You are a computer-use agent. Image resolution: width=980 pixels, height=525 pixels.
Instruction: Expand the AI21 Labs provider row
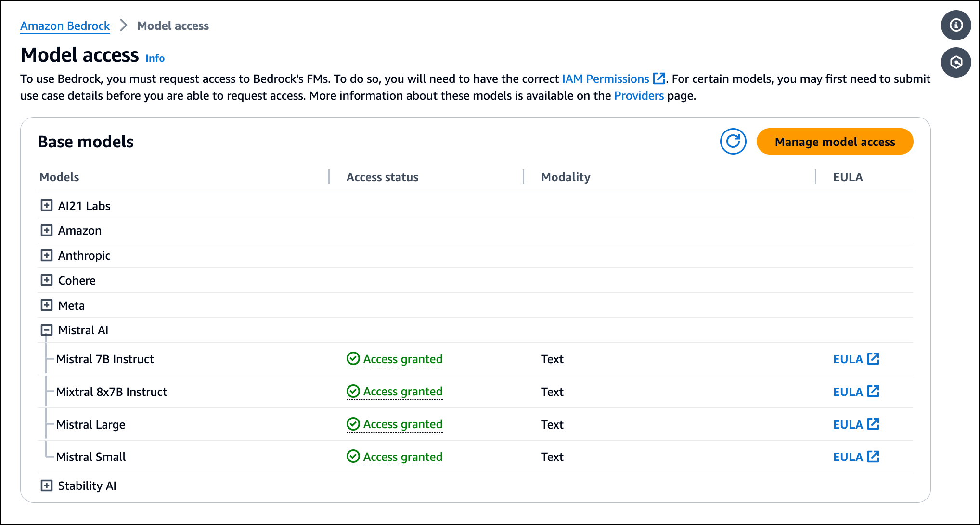(47, 206)
